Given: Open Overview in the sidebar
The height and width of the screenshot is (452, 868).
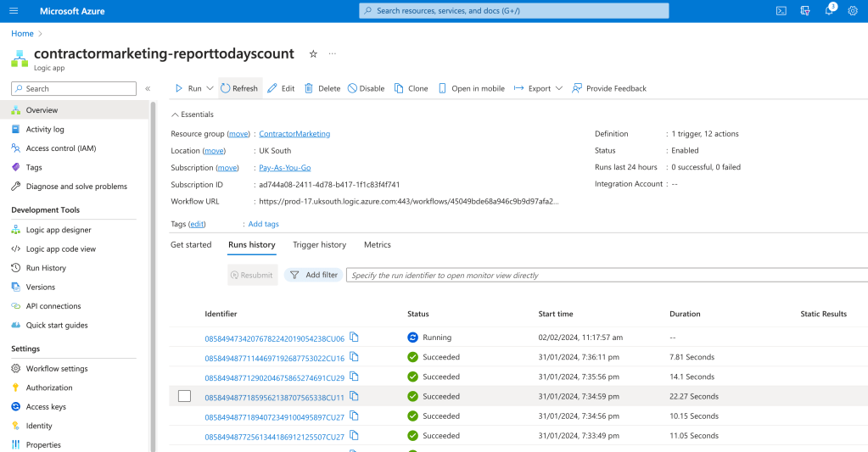Looking at the screenshot, I should point(75,110).
